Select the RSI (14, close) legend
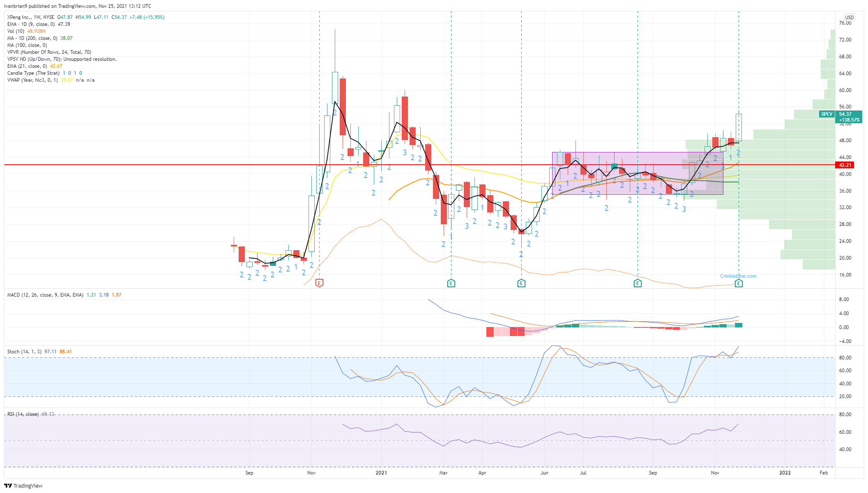The image size is (868, 493). (x=23, y=414)
